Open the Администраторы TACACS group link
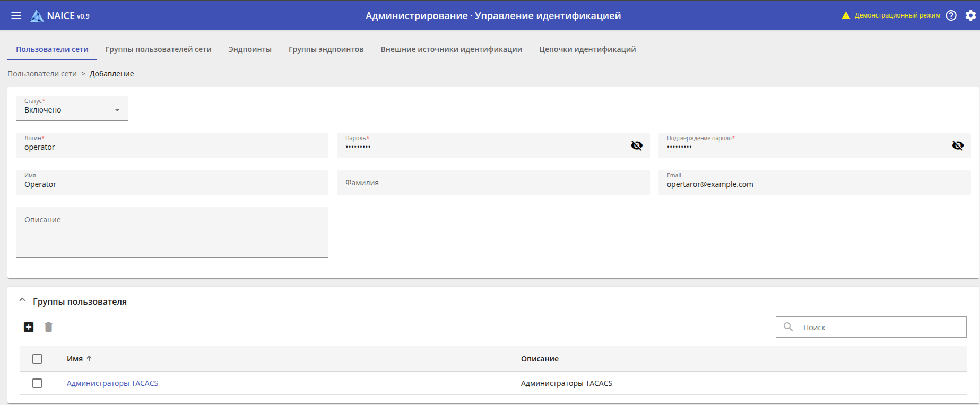The height and width of the screenshot is (405, 980). click(112, 383)
